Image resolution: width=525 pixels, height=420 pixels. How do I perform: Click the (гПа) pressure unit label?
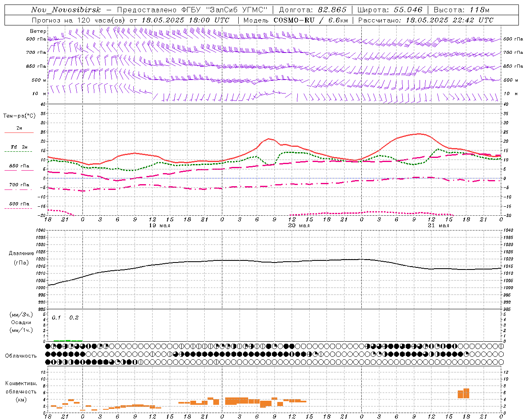point(21,263)
